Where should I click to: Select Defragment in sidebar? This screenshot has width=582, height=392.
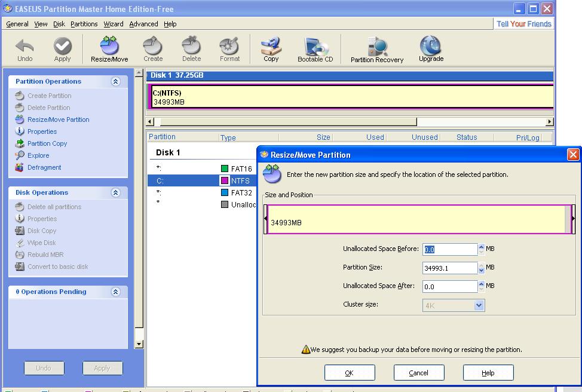[x=38, y=167]
